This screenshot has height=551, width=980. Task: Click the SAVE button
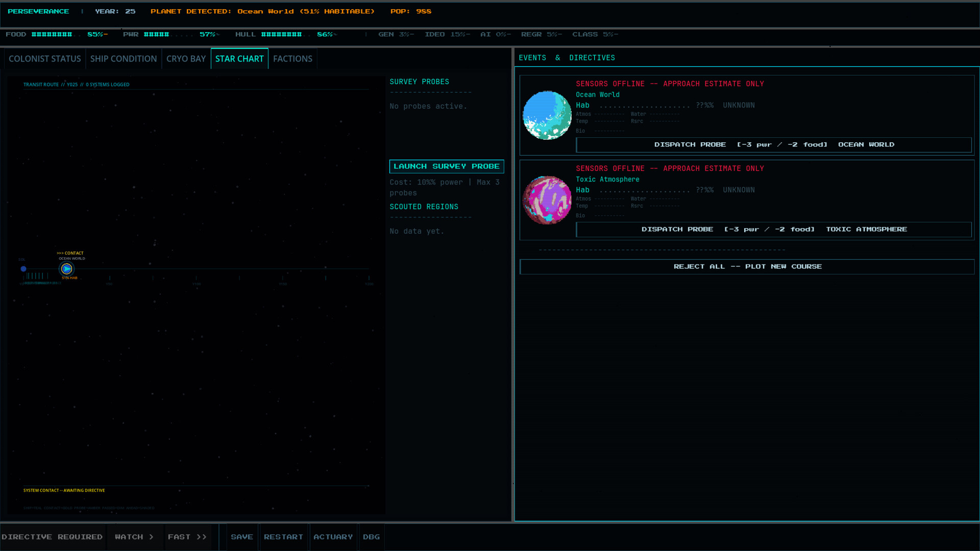[242, 537]
